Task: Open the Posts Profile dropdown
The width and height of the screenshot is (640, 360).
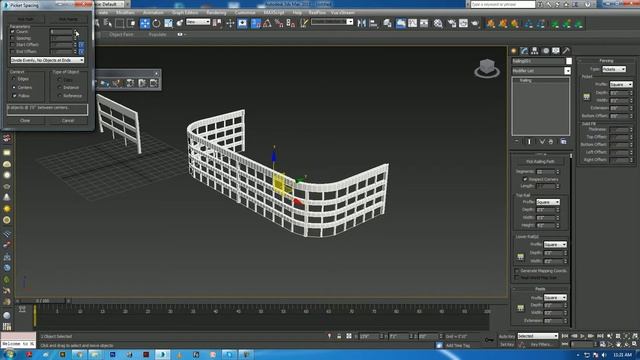Action: click(x=555, y=297)
